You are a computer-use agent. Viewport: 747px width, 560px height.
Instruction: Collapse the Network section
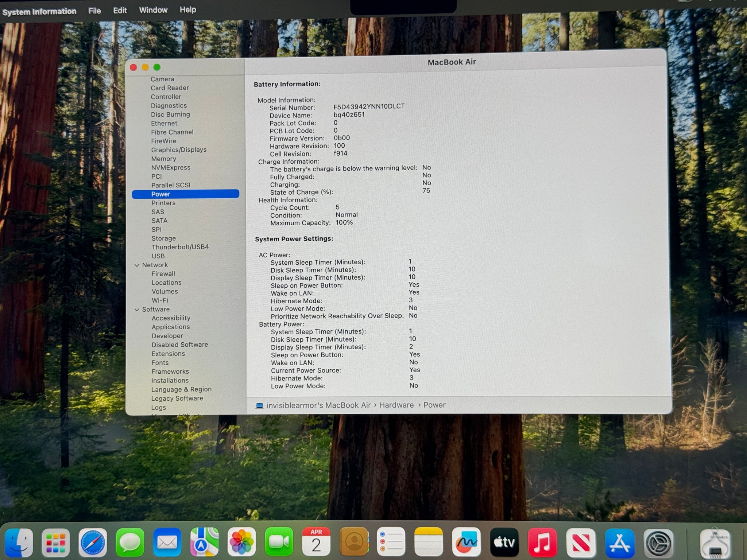[137, 265]
